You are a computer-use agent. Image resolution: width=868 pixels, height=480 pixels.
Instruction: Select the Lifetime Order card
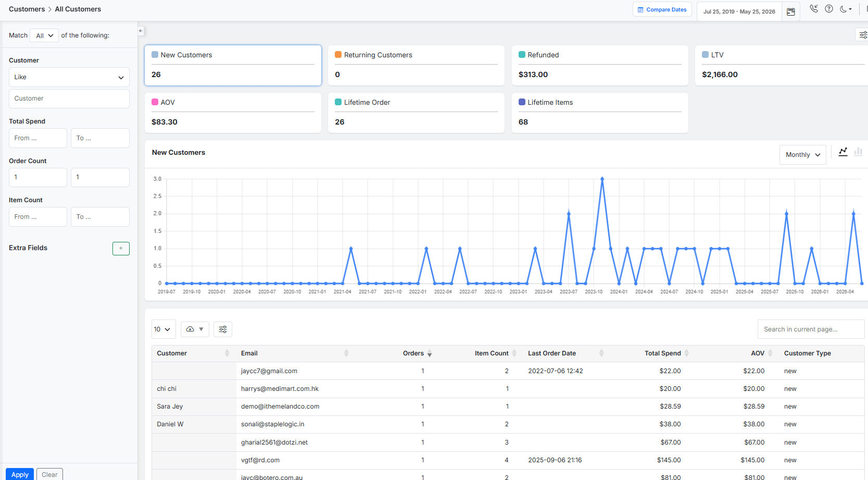tap(416, 113)
